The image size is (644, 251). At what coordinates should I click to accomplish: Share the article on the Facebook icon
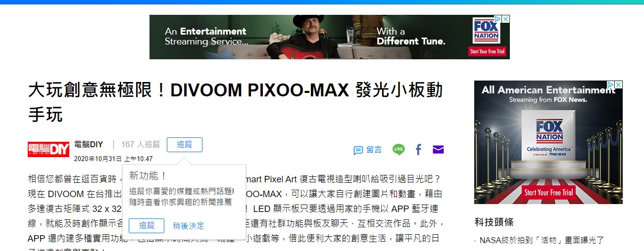click(x=418, y=150)
